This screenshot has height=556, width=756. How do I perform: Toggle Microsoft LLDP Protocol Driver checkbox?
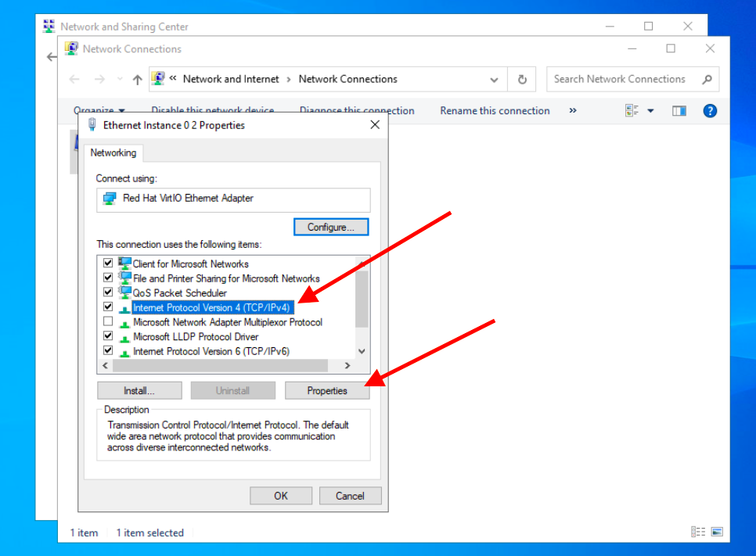108,335
